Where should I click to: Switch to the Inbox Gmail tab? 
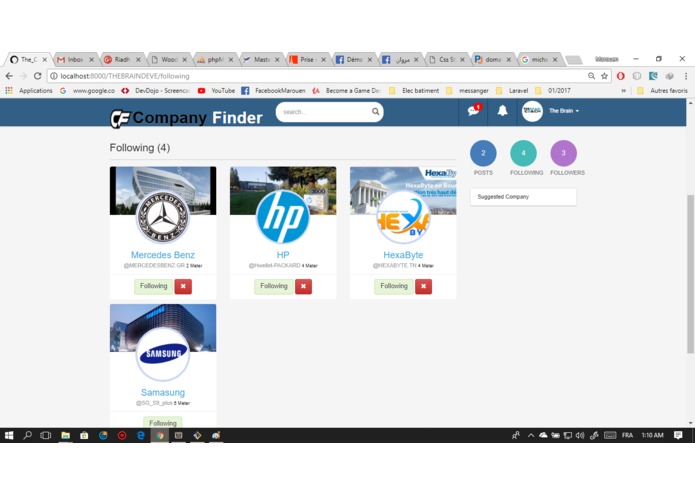coord(75,59)
